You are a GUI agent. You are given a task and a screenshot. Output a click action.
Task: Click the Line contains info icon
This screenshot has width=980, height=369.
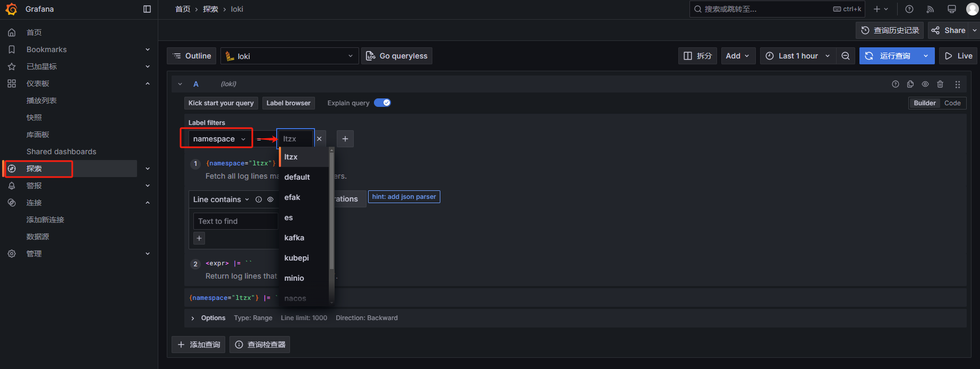click(x=259, y=199)
